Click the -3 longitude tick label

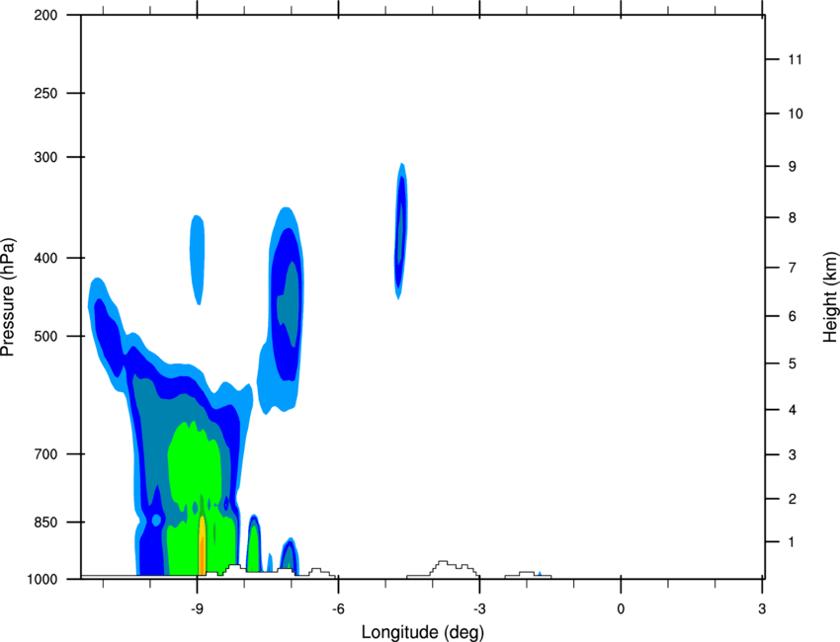coord(479,609)
